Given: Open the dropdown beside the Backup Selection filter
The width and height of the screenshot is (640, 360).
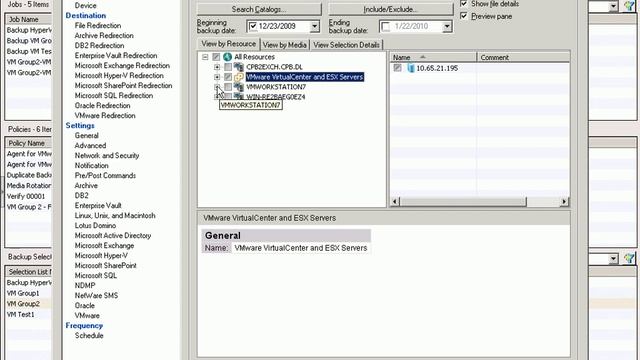Looking at the screenshot, I should (x=613, y=258).
